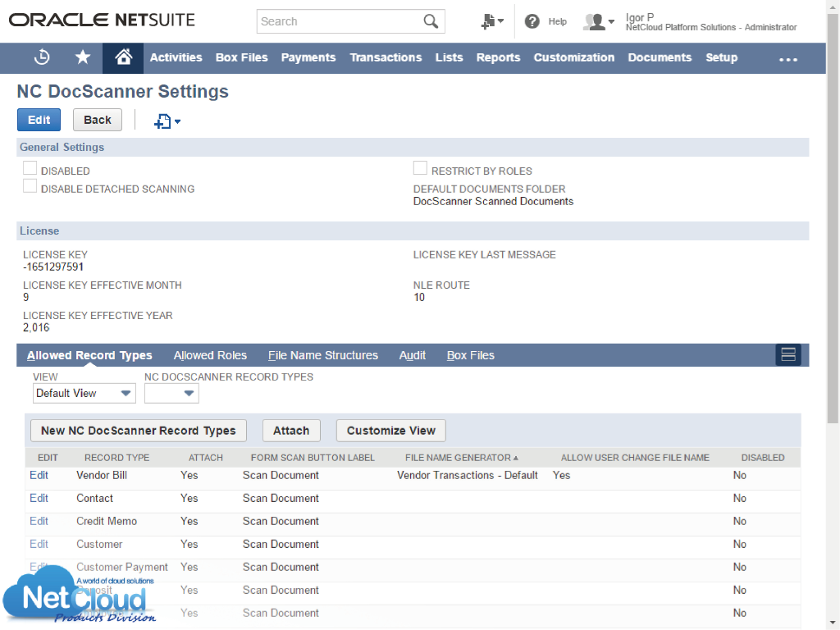Edit the Credit Memo record type

[x=39, y=521]
